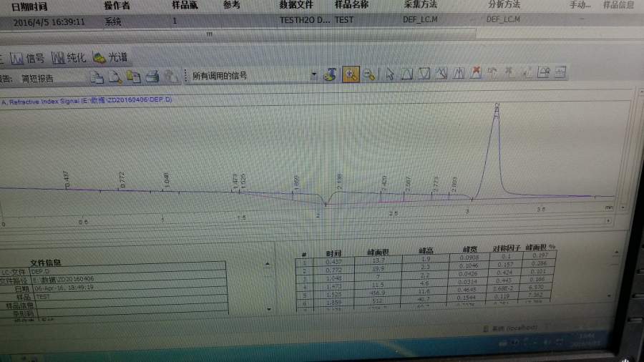This screenshot has width=644, height=362.
Task: Sort by 日期时间 column header
Action: click(29, 6)
